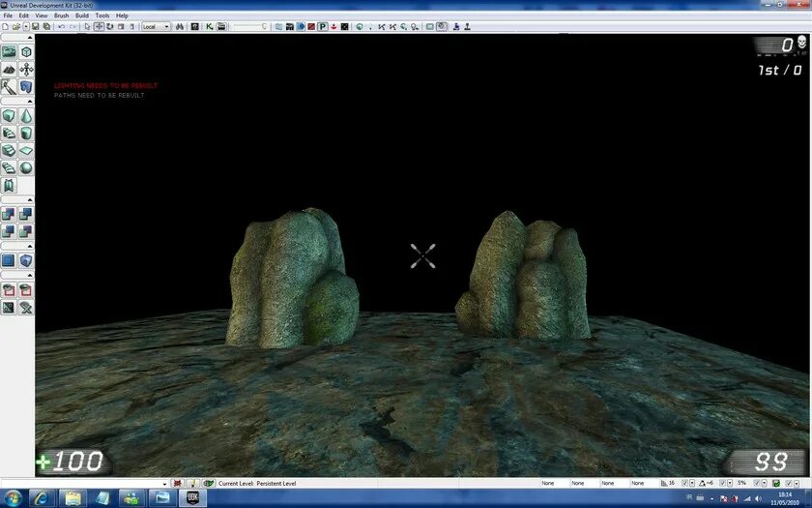Toggle rotation grid snapping checkbox

[722, 483]
